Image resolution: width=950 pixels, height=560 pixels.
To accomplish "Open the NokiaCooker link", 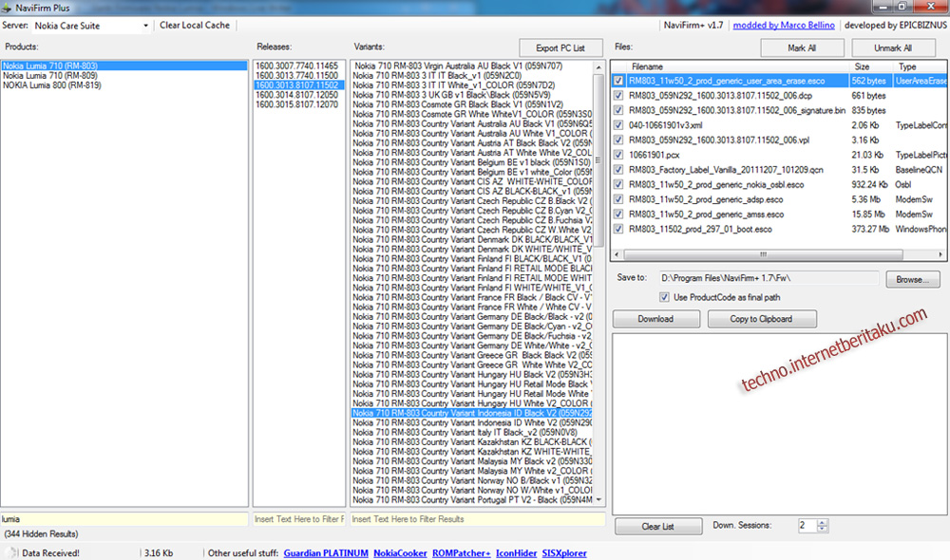I will 400,552.
